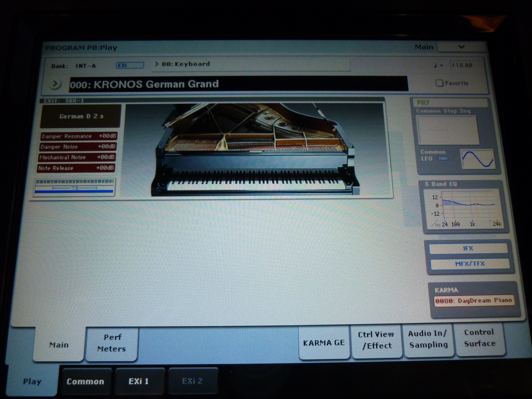This screenshot has height=399, width=532.
Task: Select the Damper Noise parameter
Action: click(x=78, y=147)
